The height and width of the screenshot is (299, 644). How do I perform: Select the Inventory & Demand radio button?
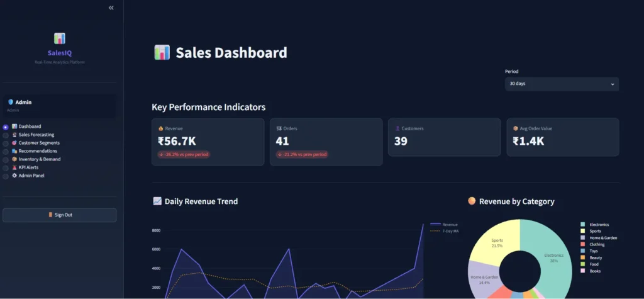coord(5,160)
